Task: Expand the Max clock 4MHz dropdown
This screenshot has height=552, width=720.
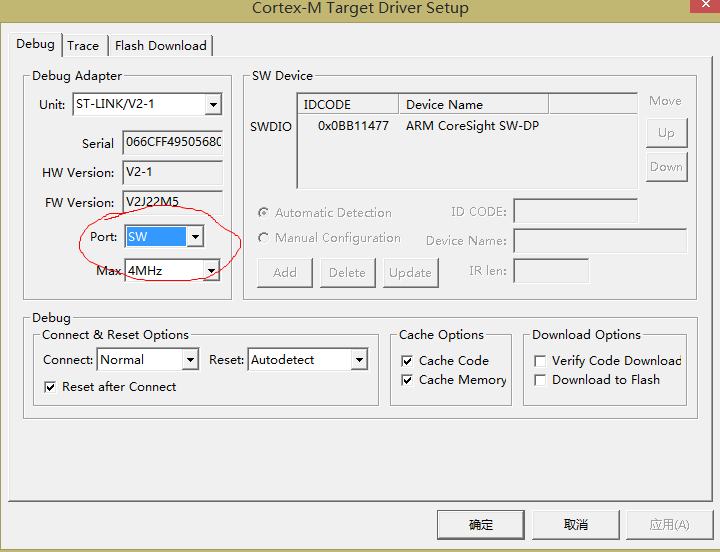Action: tap(211, 270)
